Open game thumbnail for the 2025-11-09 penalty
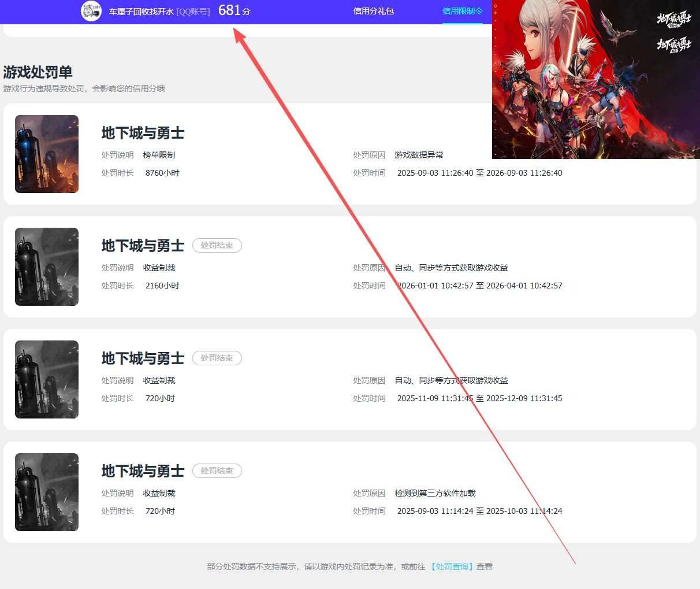 47,379
